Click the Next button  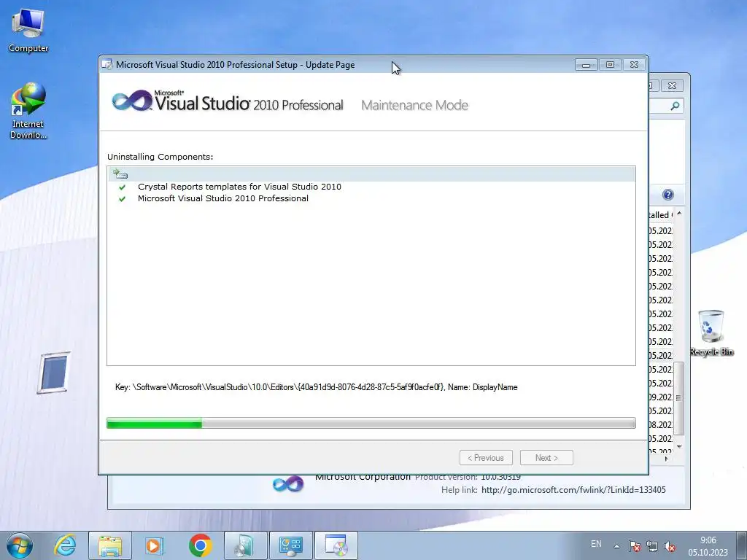point(546,458)
